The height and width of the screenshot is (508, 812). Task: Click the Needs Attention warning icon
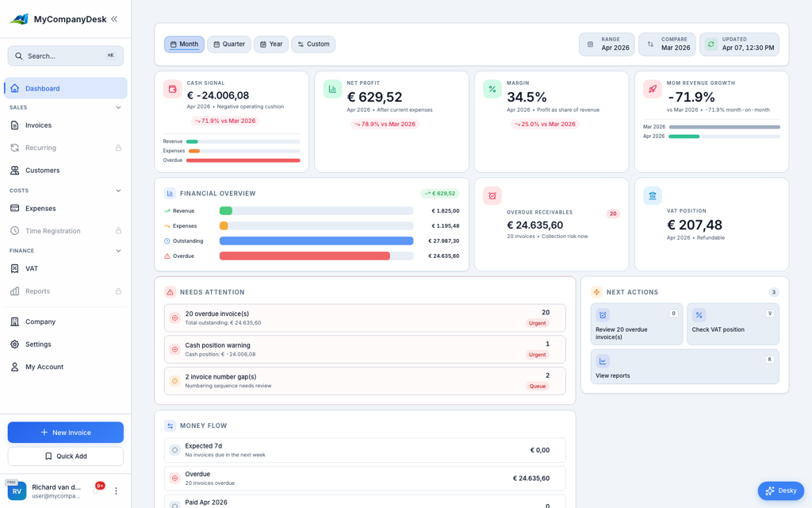(170, 292)
